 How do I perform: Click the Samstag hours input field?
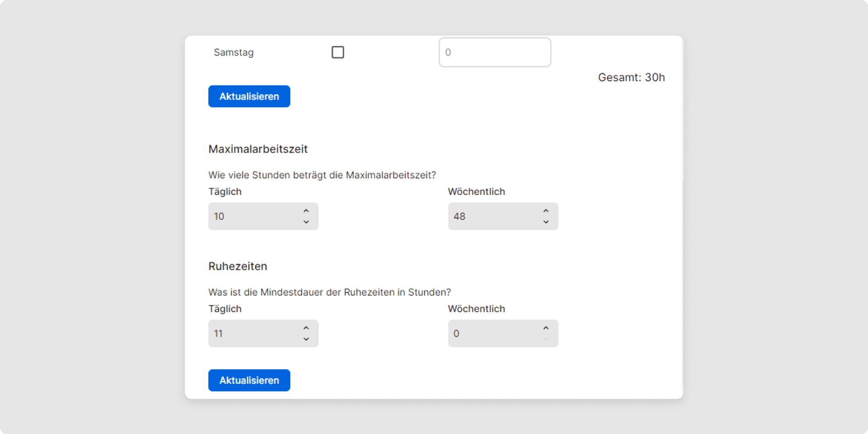[495, 52]
